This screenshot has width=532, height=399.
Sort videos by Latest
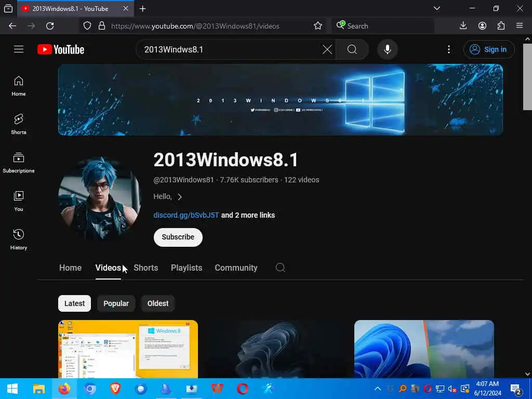tap(74, 303)
